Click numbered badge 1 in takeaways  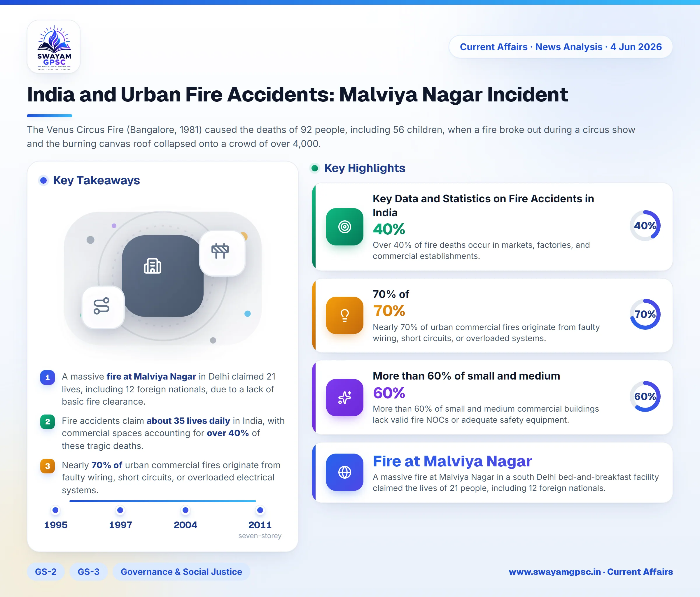[x=48, y=377]
